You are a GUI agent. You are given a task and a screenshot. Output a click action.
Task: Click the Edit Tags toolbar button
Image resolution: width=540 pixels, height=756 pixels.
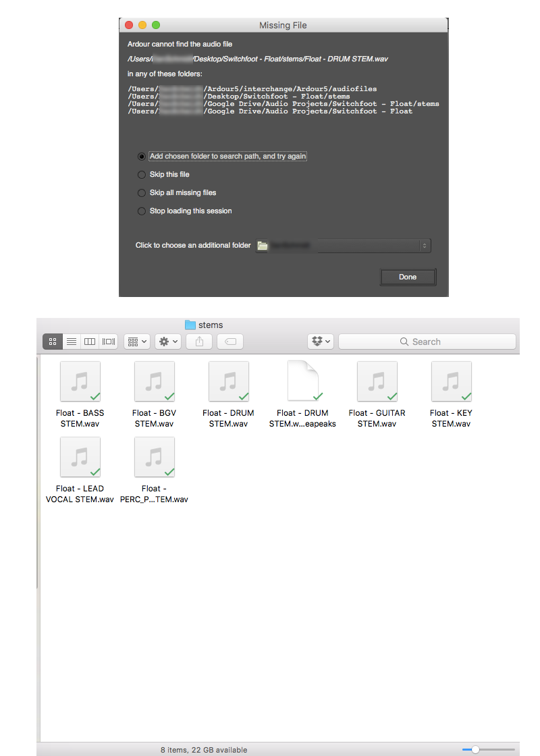pos(230,342)
